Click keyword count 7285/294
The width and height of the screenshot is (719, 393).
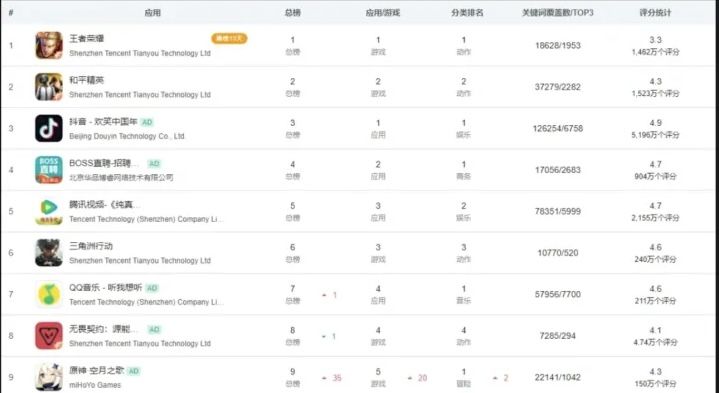tap(558, 336)
